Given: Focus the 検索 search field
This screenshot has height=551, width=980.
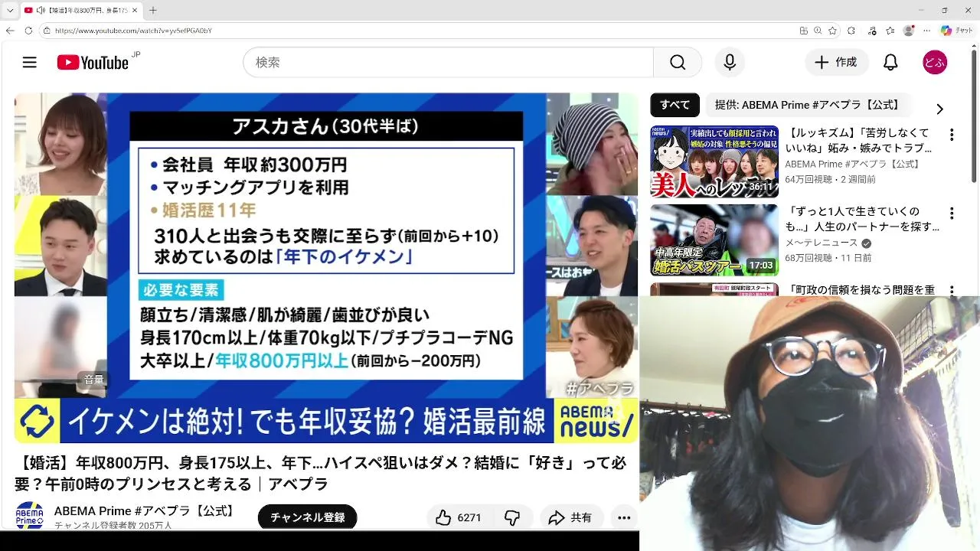Looking at the screenshot, I should click(448, 63).
